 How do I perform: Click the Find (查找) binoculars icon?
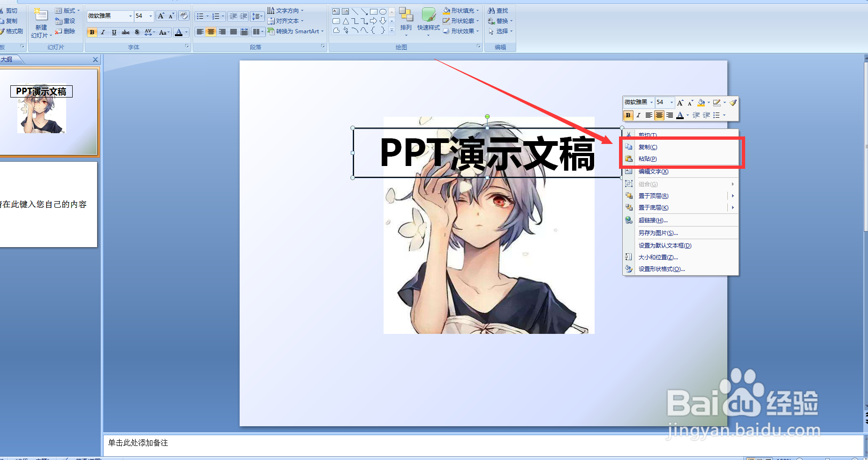(491, 10)
